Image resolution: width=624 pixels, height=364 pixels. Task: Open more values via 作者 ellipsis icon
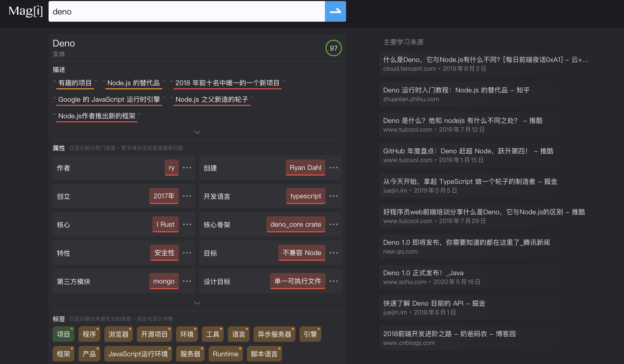tap(187, 168)
